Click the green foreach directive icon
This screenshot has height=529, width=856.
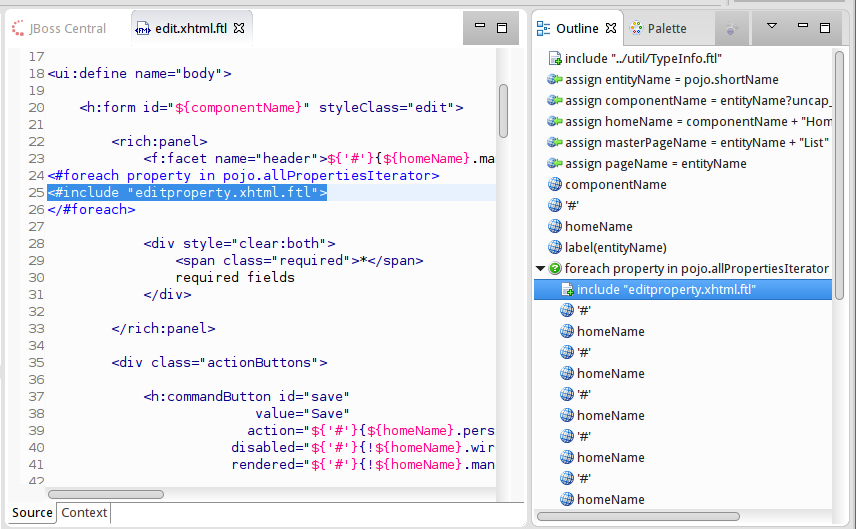[555, 269]
